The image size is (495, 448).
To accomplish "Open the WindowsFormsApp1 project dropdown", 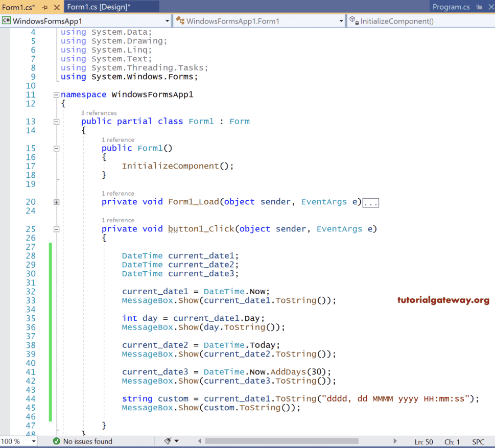I will [x=167, y=20].
